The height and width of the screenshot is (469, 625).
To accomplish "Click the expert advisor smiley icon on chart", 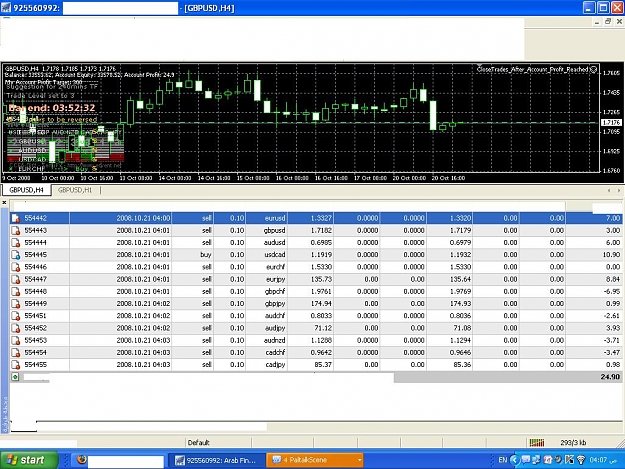I will [594, 70].
